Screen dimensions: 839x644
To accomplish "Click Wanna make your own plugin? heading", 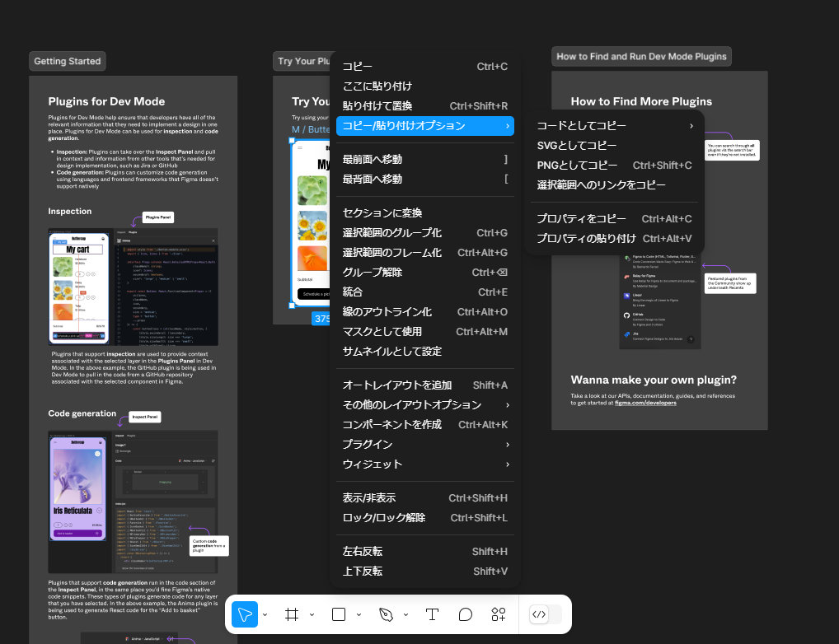I will (654, 380).
